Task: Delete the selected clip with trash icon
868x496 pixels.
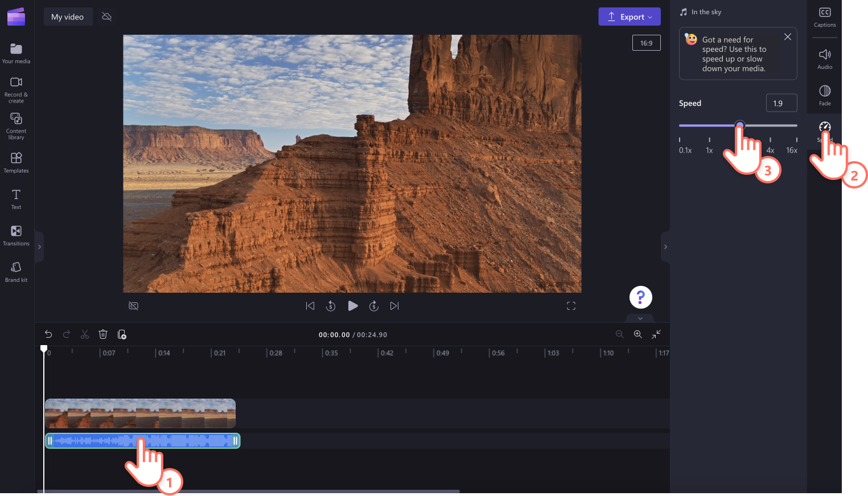Action: coord(103,334)
